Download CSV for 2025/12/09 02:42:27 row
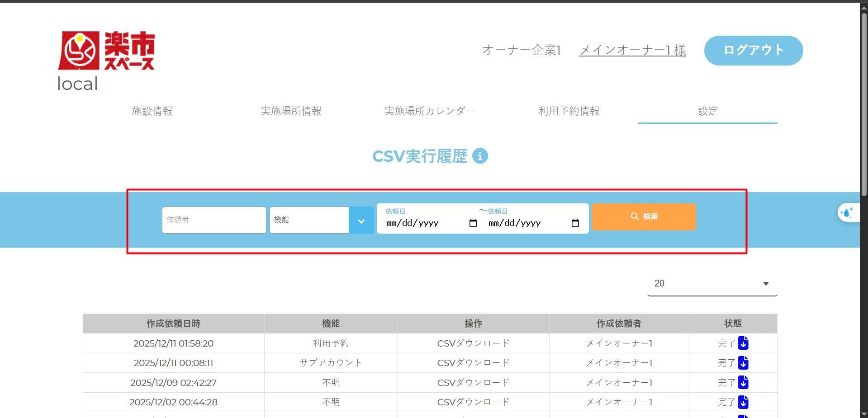Screen dimensions: 868x418 (x=743, y=383)
